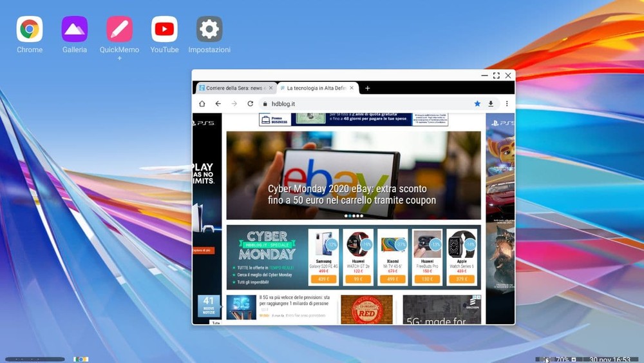The width and height of the screenshot is (644, 363).
Task: Reload the hdblog.it page
Action: pyautogui.click(x=250, y=104)
